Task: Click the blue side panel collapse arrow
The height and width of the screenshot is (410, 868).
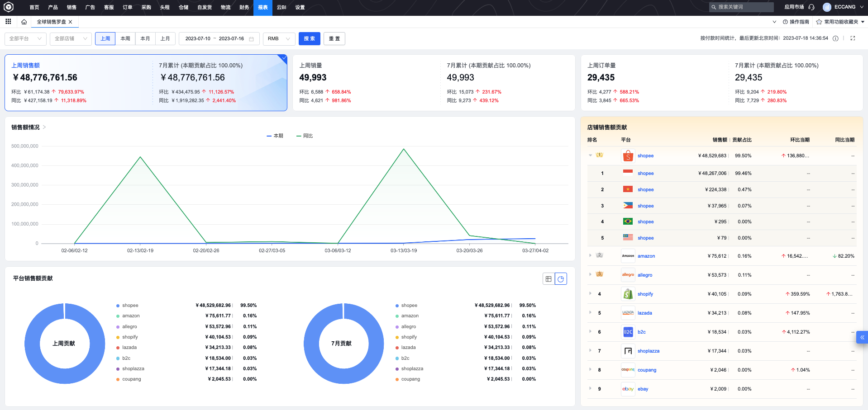Action: coord(862,337)
